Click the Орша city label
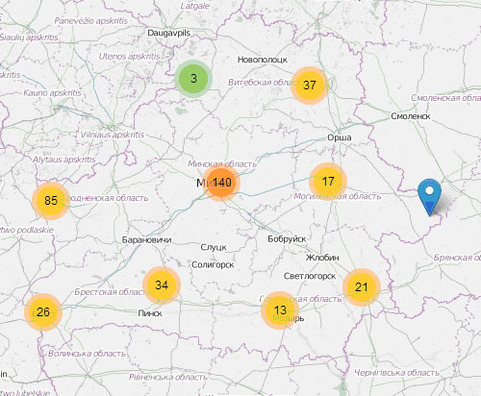The height and width of the screenshot is (396, 481). point(339,138)
